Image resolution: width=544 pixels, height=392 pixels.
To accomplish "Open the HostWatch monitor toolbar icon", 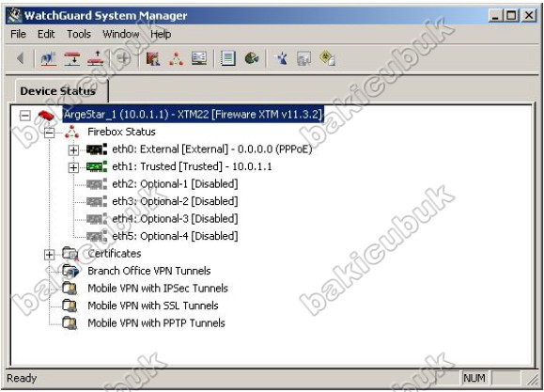I will click(199, 58).
